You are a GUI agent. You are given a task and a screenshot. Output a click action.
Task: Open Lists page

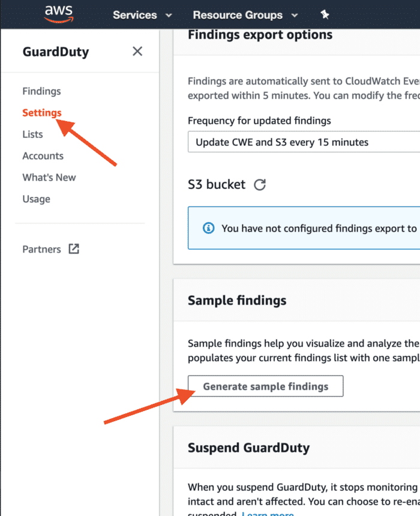tap(32, 134)
